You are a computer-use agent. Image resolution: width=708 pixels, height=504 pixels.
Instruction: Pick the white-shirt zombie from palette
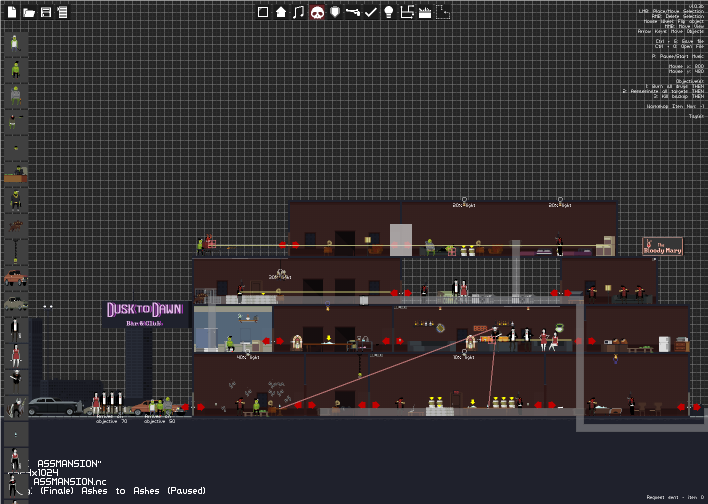[15, 44]
